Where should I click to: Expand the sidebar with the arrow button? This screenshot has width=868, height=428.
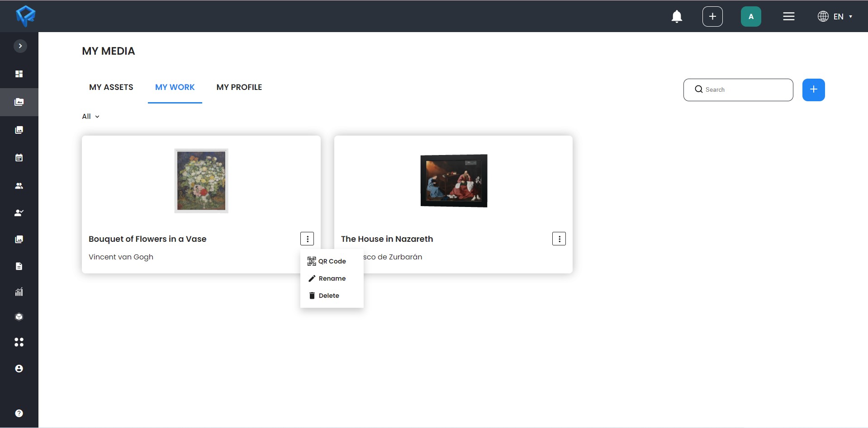click(20, 46)
